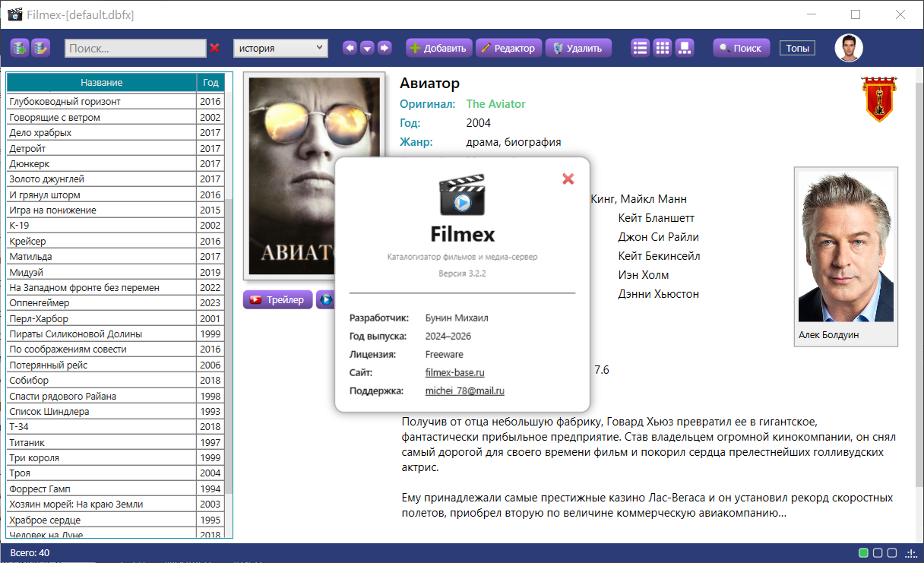Click the Добавить button
Viewport: 924px width, 563px height.
click(439, 48)
